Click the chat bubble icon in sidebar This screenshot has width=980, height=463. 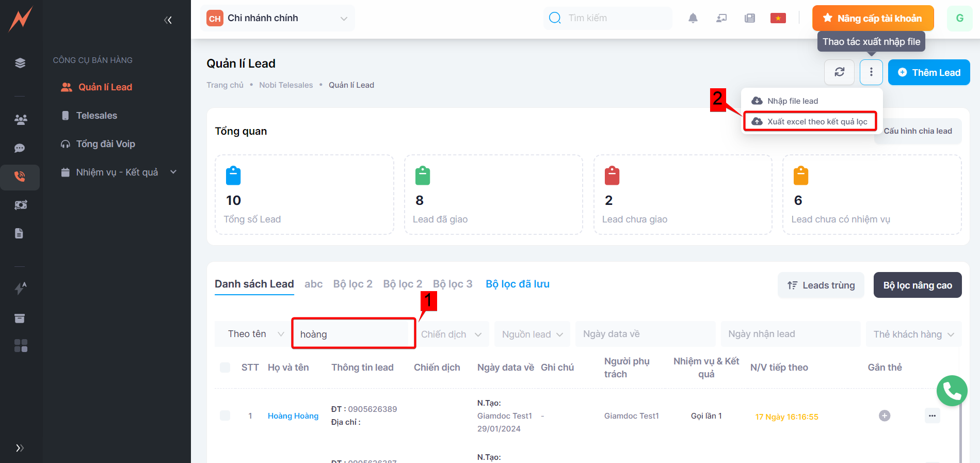tap(20, 148)
